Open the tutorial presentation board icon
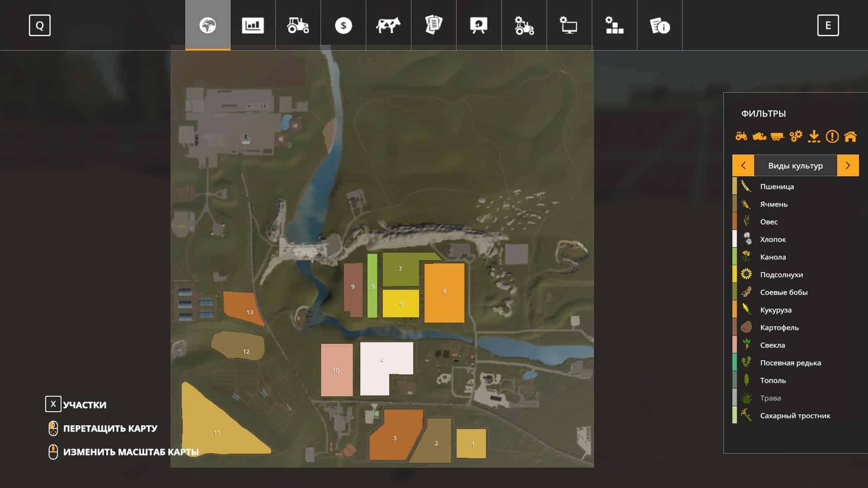Screen dimensions: 868x488 click(479, 25)
